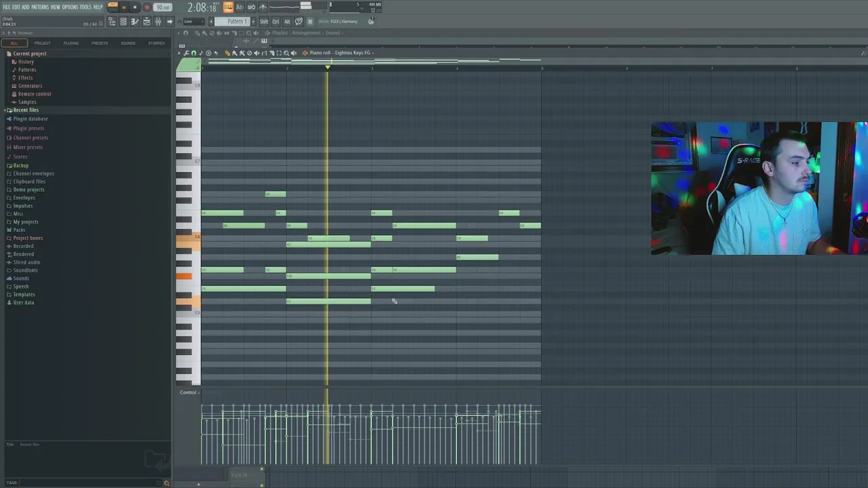Collapse the Current project tree
The height and width of the screenshot is (488, 868).
[x=30, y=54]
